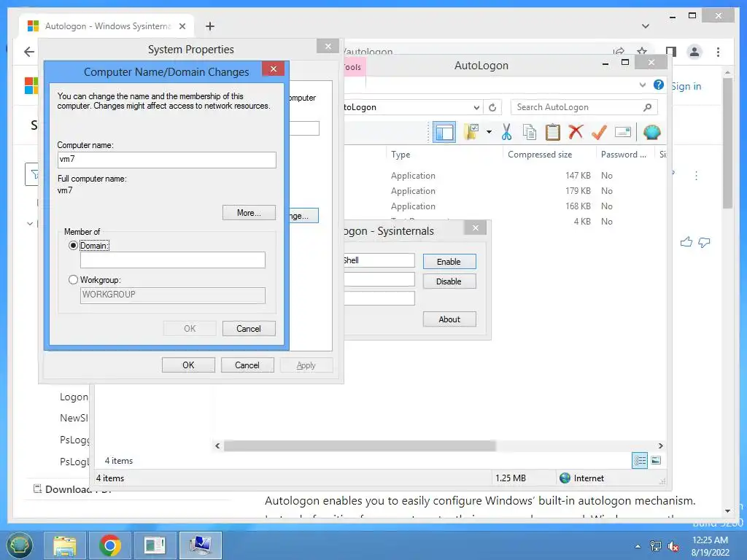Cancel the Computer Name/Domain Changes dialog
The height and width of the screenshot is (560, 747).
[x=249, y=329]
